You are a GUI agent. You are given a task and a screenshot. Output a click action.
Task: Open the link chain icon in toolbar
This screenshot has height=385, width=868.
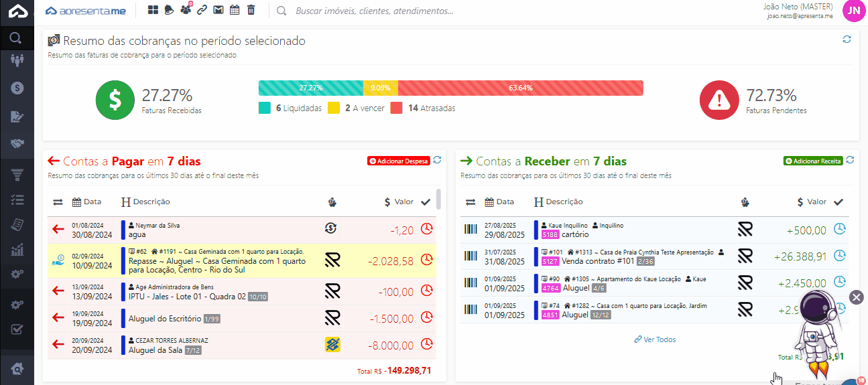coord(202,10)
